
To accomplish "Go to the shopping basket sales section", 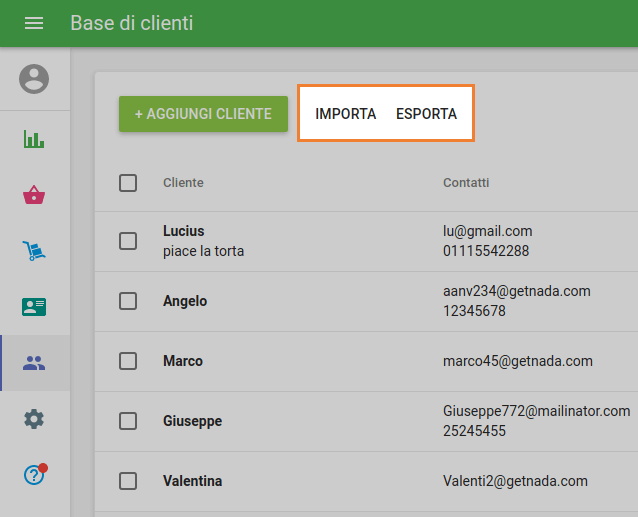I will 34,195.
